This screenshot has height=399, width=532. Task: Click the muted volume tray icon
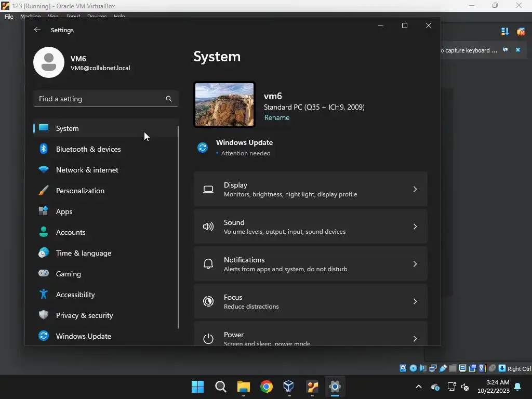click(x=465, y=387)
